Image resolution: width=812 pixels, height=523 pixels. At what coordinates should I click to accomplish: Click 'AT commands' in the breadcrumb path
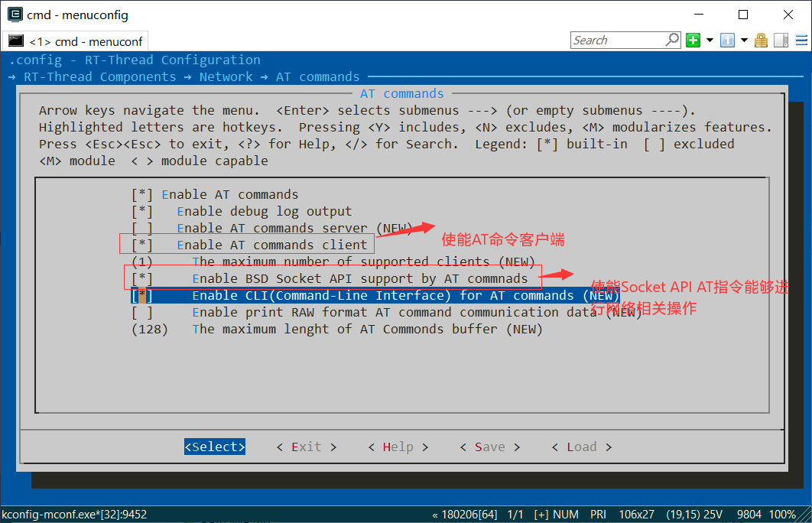tap(317, 77)
